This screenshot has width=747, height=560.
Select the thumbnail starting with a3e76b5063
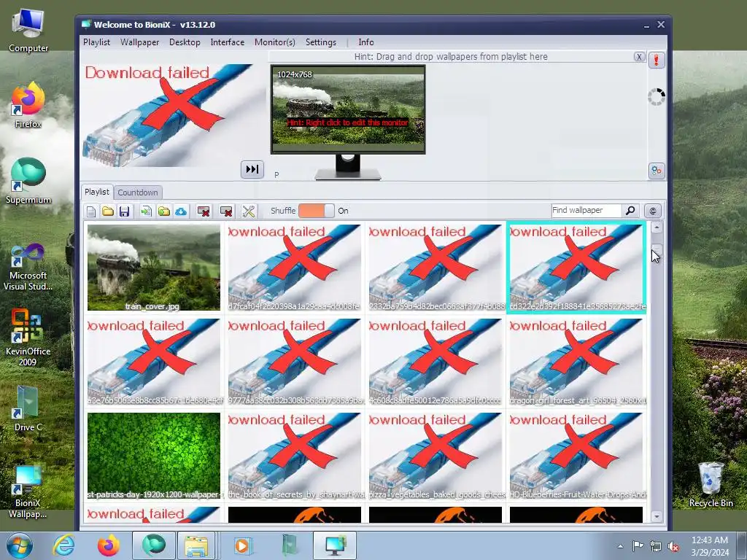(154, 362)
